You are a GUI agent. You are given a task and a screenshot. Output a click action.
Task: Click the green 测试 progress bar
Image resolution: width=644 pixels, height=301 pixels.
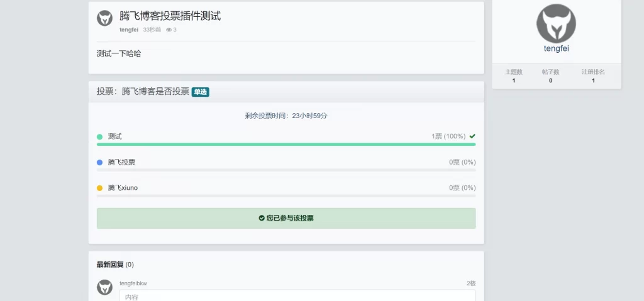(x=286, y=145)
